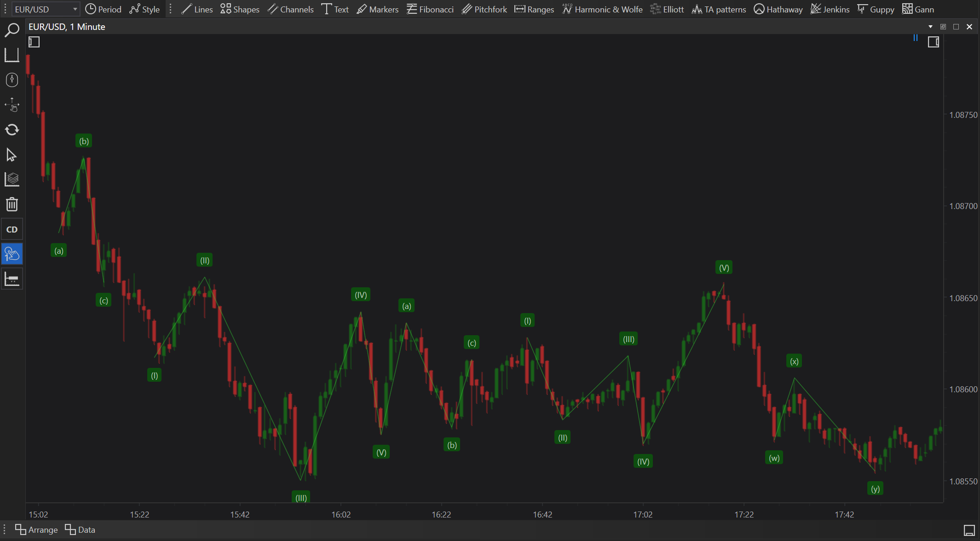This screenshot has width=980, height=541.
Task: Toggle the CD button in left sidebar
Action: [x=12, y=229]
